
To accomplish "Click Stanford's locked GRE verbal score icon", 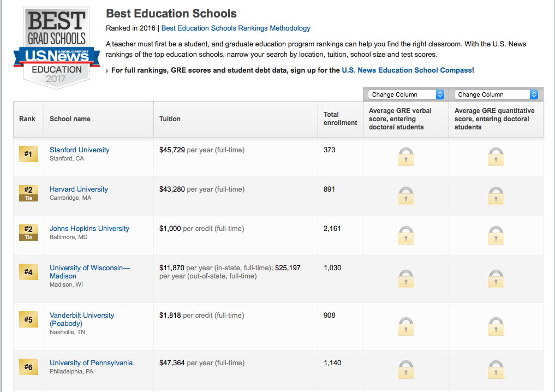I will click(405, 157).
